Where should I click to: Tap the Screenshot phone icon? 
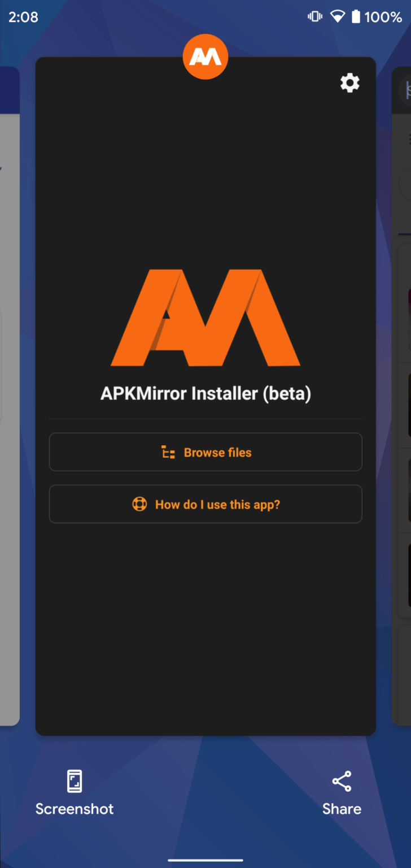pos(75,781)
